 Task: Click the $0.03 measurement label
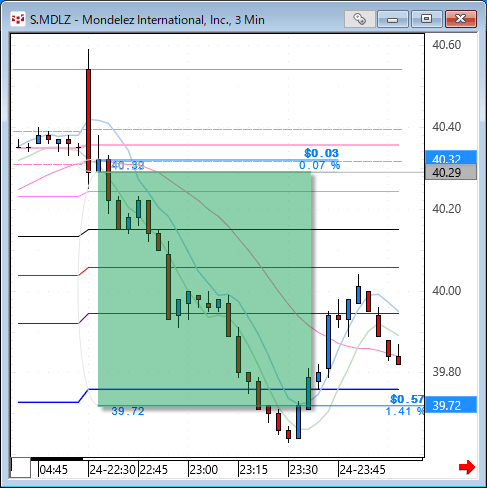[321, 153]
